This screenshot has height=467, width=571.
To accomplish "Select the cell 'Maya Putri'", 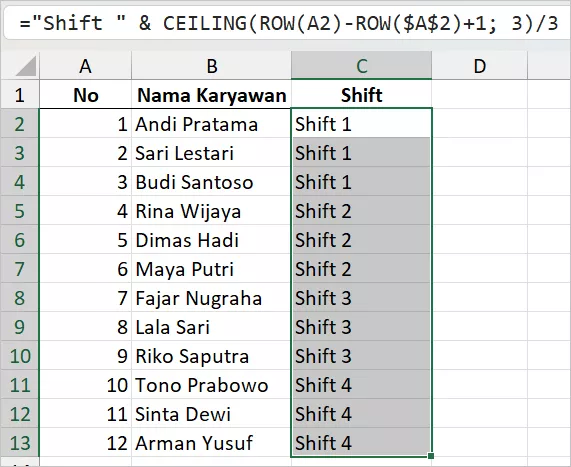I will pyautogui.click(x=211, y=269).
